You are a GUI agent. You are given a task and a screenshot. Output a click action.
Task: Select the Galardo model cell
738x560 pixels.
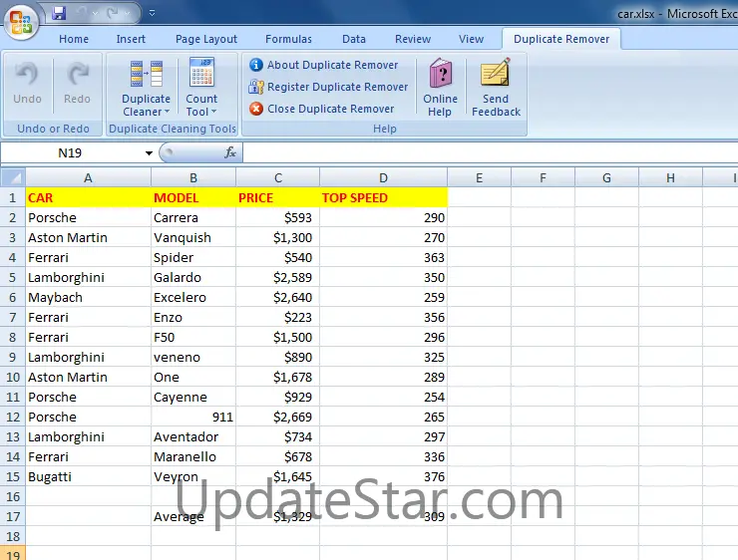click(193, 277)
